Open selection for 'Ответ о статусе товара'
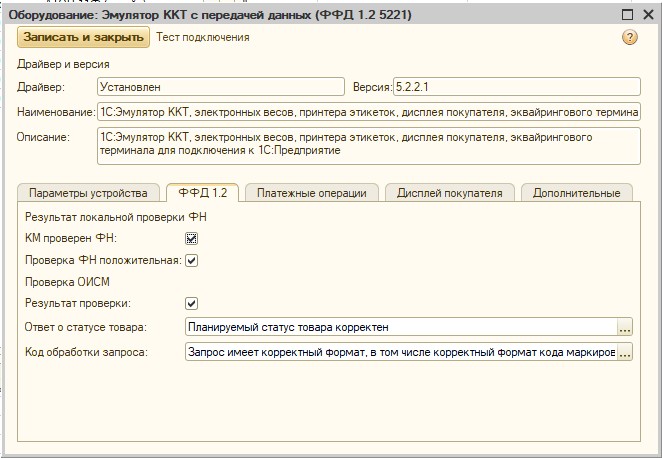Image resolution: width=662 pixels, height=458 pixels. [625, 327]
